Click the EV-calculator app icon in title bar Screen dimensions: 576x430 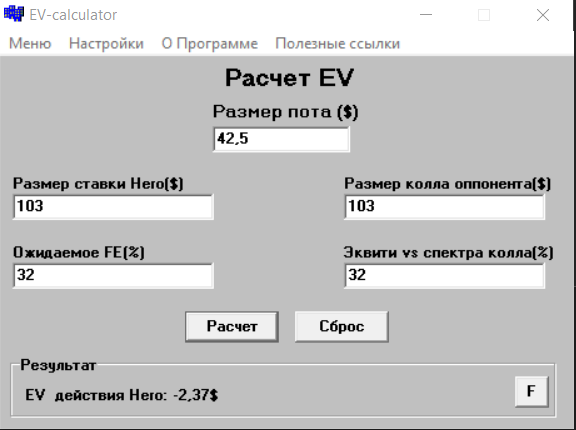[14, 14]
